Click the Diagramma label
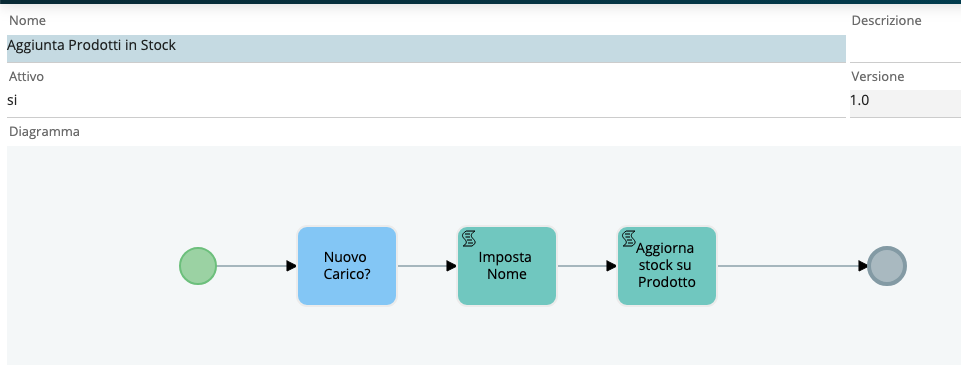The image size is (961, 365). pyautogui.click(x=44, y=132)
